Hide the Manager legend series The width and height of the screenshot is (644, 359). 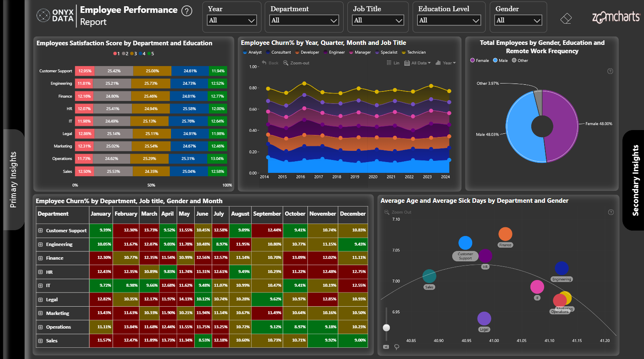[x=360, y=52]
